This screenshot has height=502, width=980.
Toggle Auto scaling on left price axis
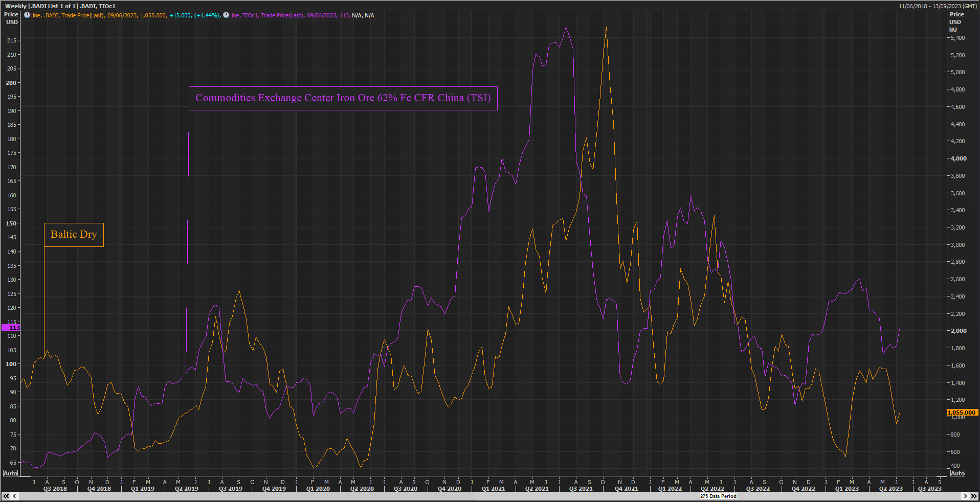(x=11, y=473)
